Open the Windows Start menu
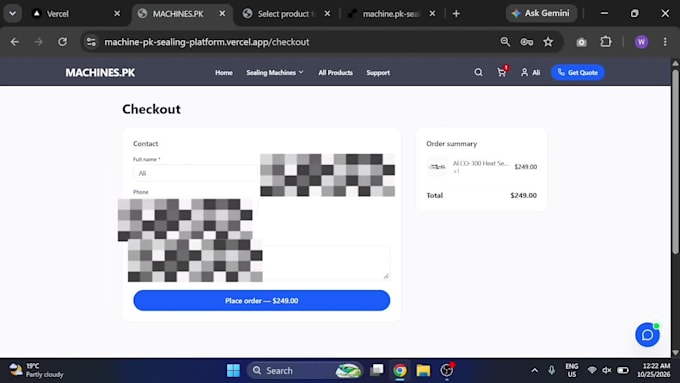Image resolution: width=680 pixels, height=383 pixels. 233,370
